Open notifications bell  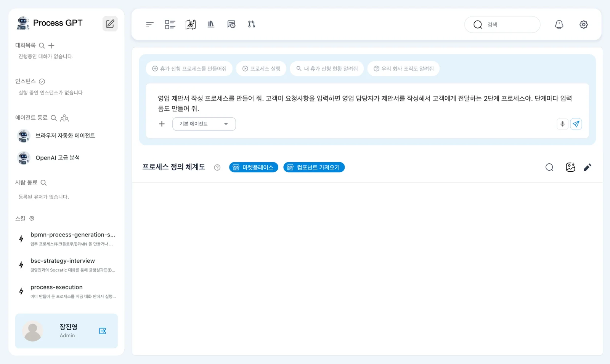559,24
